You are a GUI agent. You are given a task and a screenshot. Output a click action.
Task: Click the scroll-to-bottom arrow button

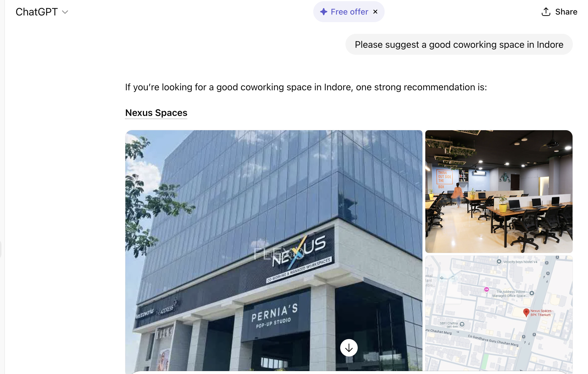click(x=349, y=348)
